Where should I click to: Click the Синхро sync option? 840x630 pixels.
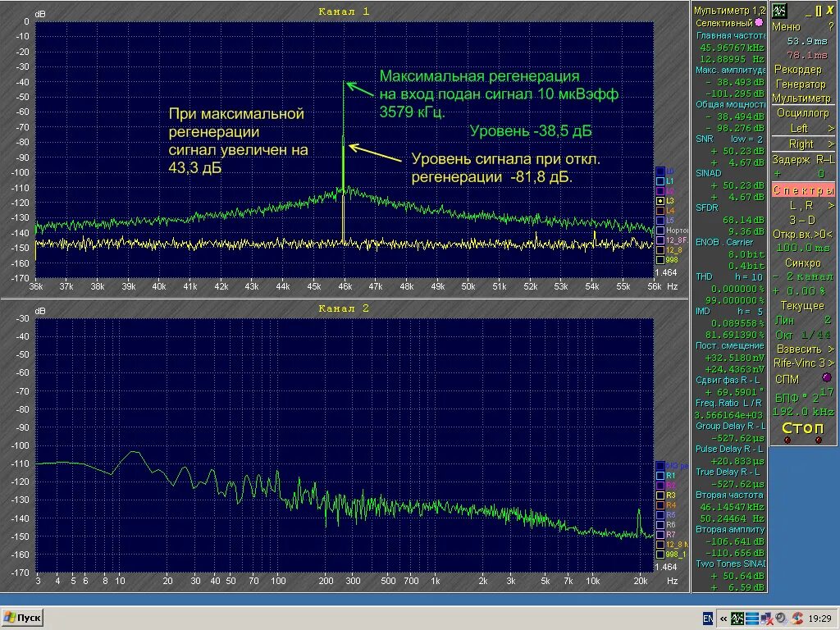point(802,262)
